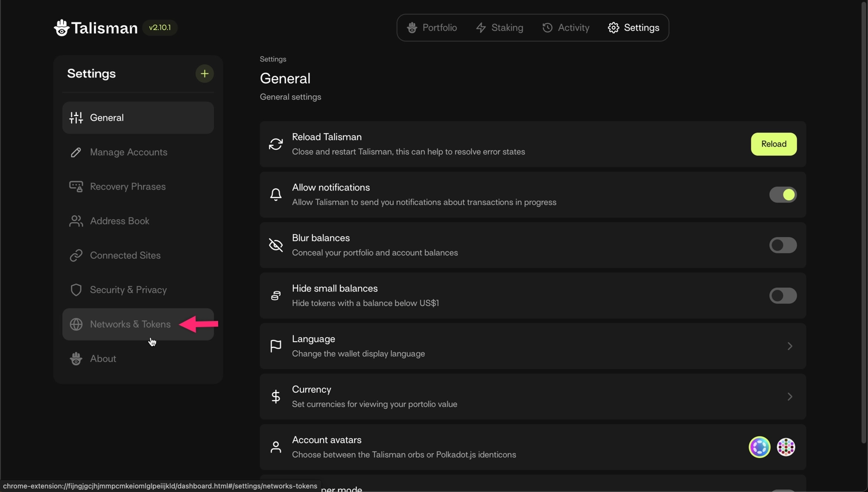Click the Networks & Tokens globe icon
This screenshot has width=868, height=492.
click(76, 324)
